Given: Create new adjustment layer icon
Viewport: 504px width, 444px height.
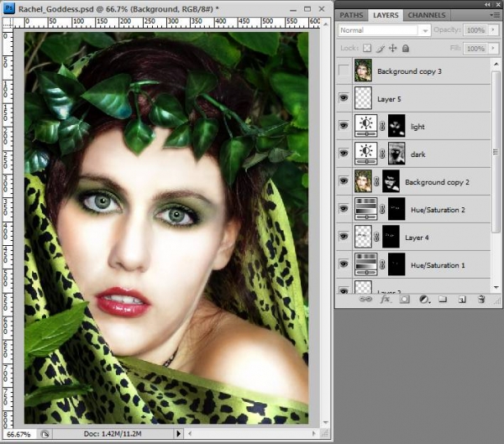Looking at the screenshot, I should pyautogui.click(x=424, y=300).
